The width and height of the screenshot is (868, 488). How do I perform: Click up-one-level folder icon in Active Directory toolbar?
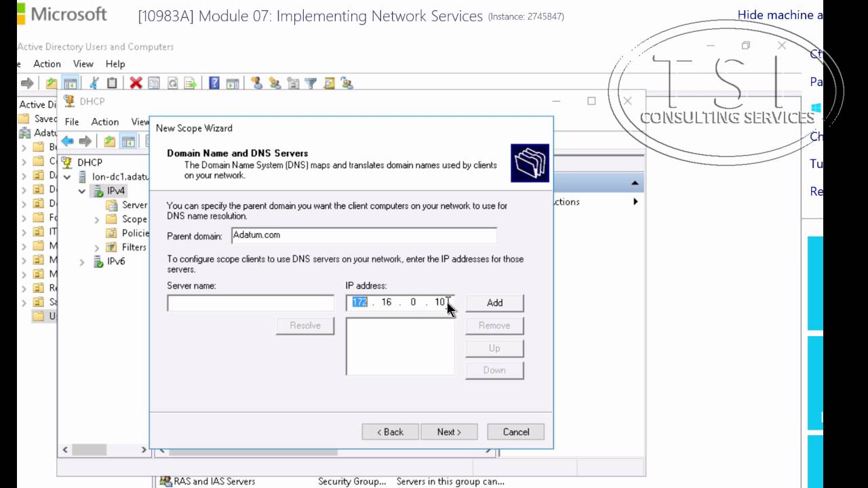(x=52, y=83)
